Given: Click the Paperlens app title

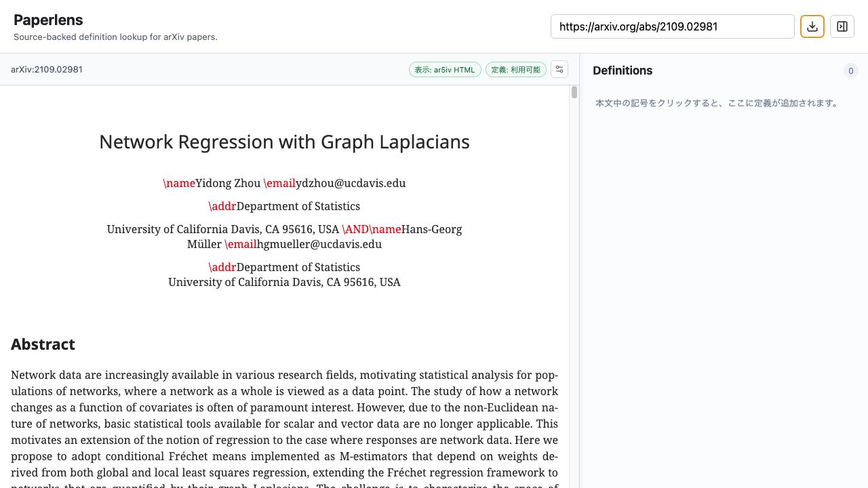Looking at the screenshot, I should pos(48,20).
